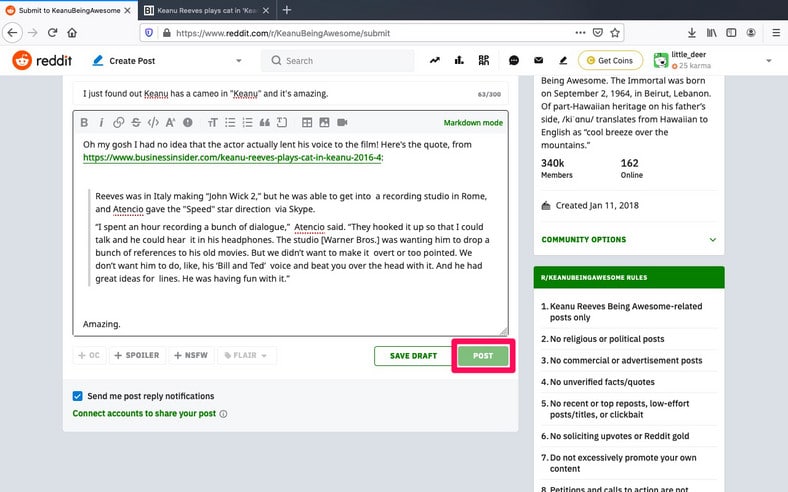Image resolution: width=788 pixels, height=492 pixels.
Task: Open Firefox downloads panel
Action: (x=692, y=33)
